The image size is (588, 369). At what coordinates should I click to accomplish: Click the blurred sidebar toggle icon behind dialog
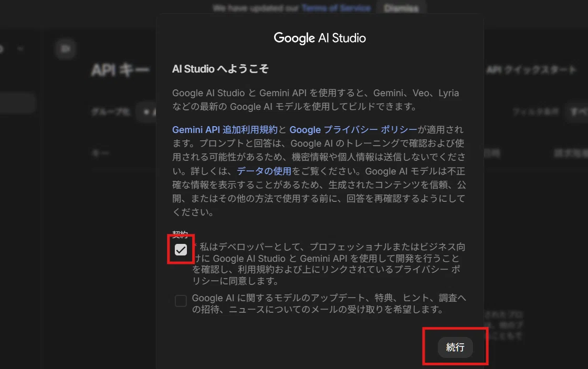click(66, 49)
